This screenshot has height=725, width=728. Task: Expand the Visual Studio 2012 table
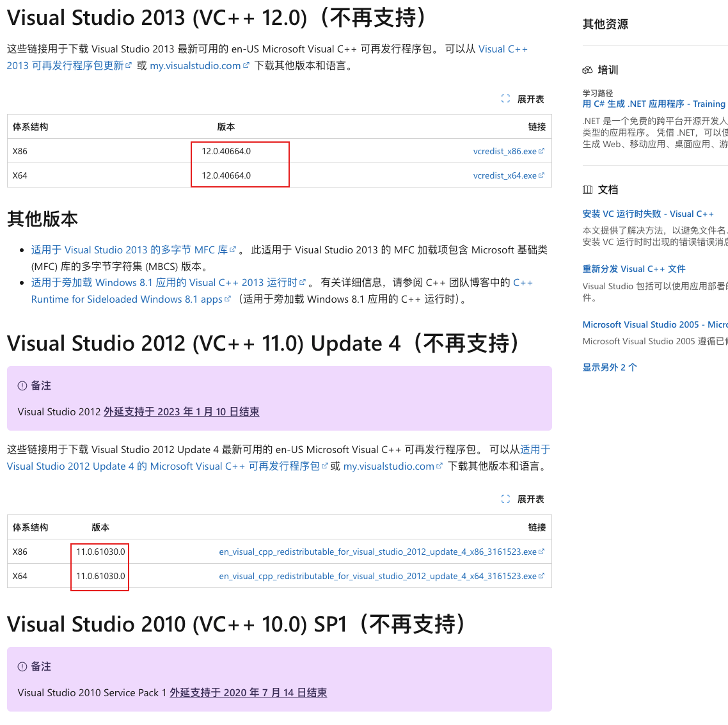tap(530, 499)
